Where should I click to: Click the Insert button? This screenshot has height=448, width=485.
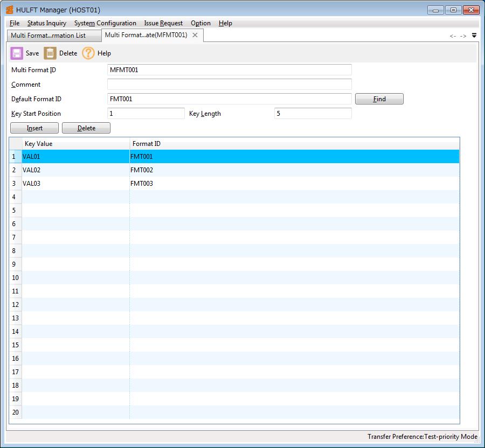pos(34,128)
